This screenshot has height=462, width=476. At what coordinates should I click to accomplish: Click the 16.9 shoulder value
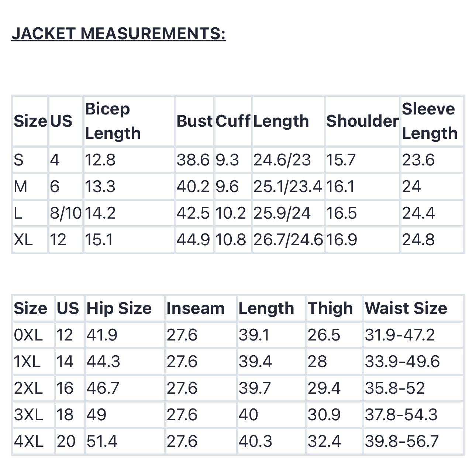tap(342, 240)
